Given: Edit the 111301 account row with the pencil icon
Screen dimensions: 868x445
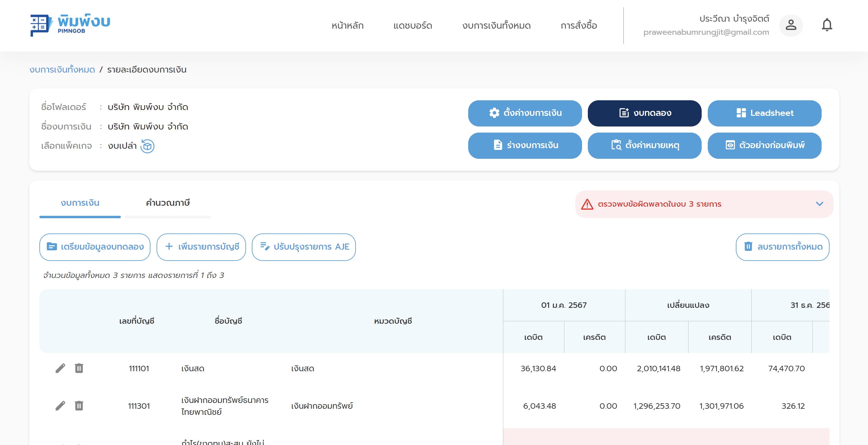Looking at the screenshot, I should point(60,406).
